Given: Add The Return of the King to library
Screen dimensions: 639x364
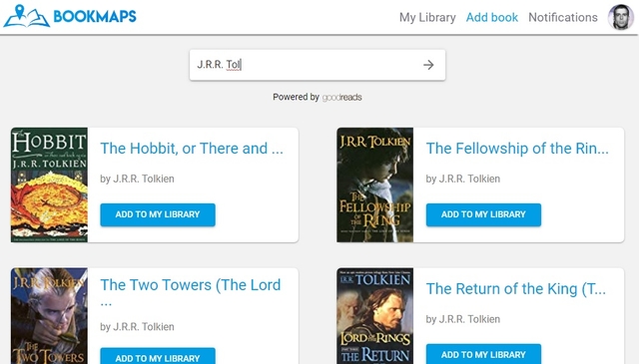Looking at the screenshot, I should 483,354.
